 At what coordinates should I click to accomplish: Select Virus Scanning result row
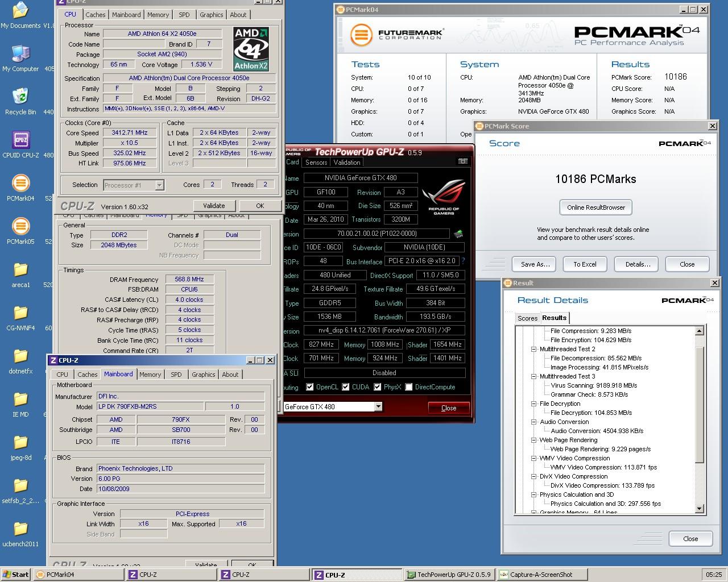(x=594, y=385)
